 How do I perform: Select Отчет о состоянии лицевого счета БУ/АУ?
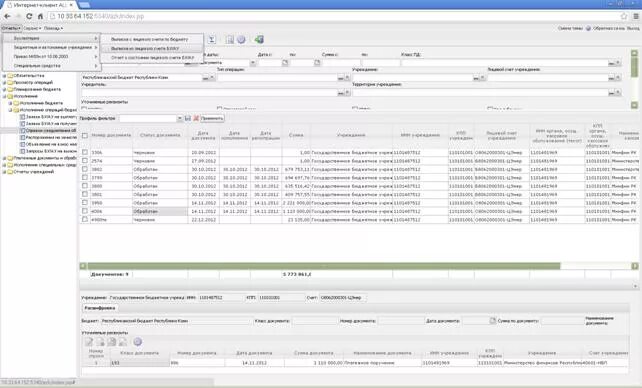pos(152,58)
